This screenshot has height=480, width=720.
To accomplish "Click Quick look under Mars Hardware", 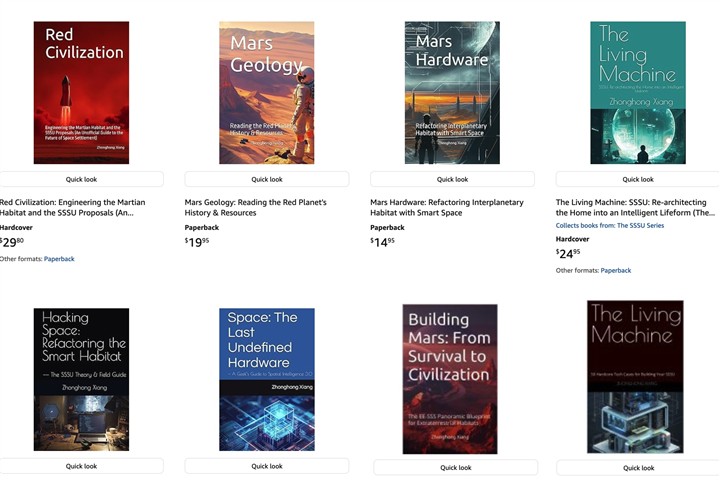I will (452, 179).
